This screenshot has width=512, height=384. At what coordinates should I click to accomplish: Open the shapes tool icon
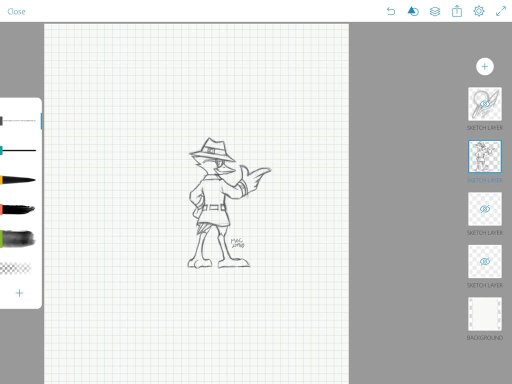point(413,11)
